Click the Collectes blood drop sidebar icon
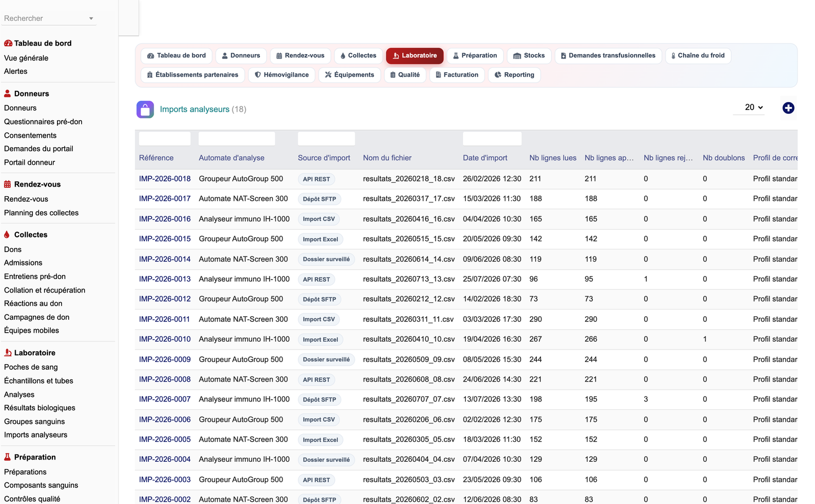The width and height of the screenshot is (815, 504). 7,235
